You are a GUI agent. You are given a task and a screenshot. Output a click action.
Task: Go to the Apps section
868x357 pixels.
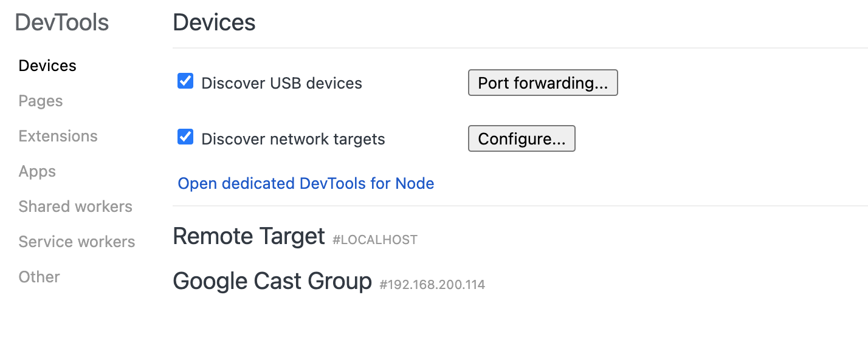coord(37,171)
